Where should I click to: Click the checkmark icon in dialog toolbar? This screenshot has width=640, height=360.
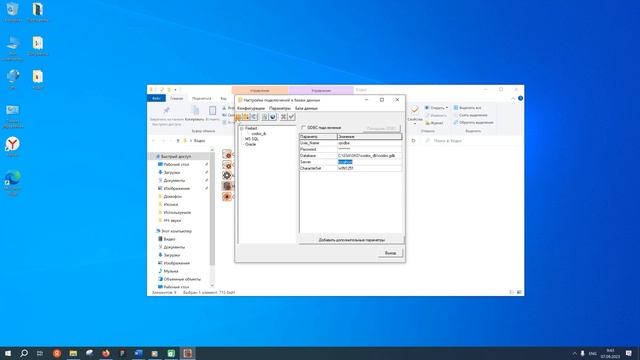[291, 117]
